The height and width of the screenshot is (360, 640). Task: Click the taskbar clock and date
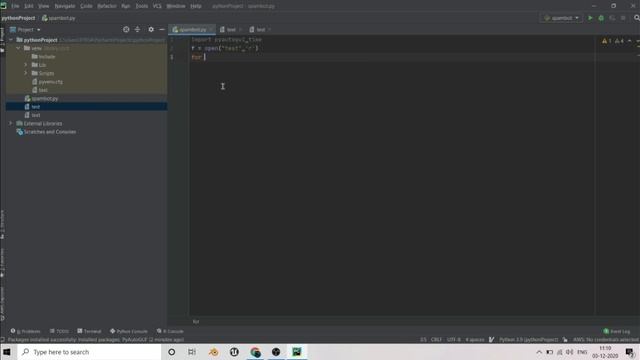[x=605, y=352]
